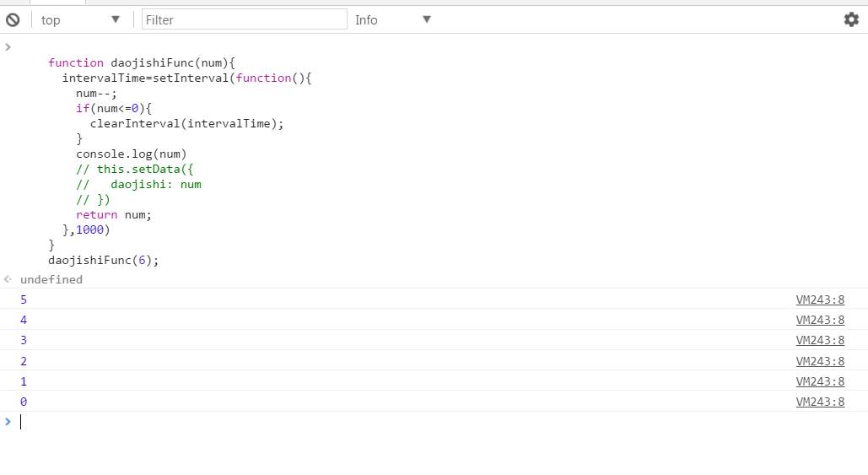868x475 pixels.
Task: Open VM243:8 link beside logged value 5
Action: click(x=820, y=300)
